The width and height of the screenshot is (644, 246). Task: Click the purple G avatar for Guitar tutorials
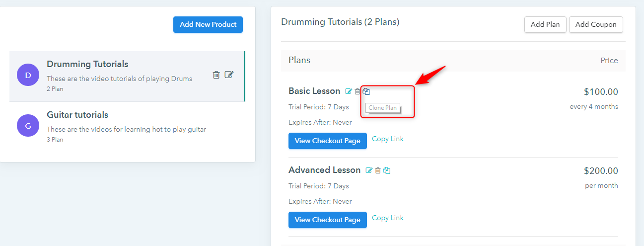[28, 125]
